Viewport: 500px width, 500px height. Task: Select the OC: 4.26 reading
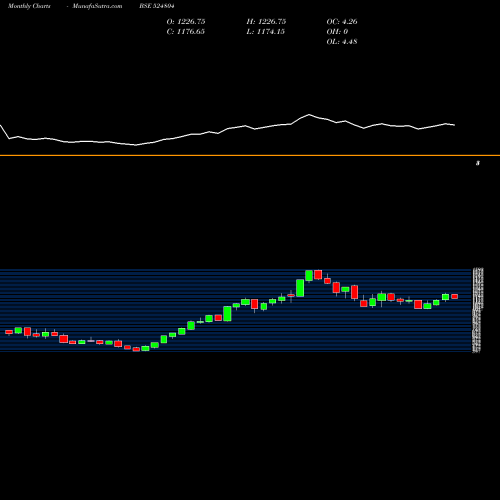click(x=342, y=22)
